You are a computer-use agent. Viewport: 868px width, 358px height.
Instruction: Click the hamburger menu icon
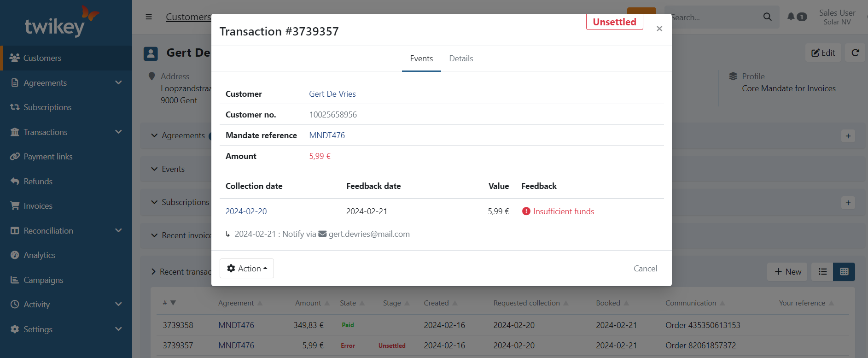click(149, 17)
